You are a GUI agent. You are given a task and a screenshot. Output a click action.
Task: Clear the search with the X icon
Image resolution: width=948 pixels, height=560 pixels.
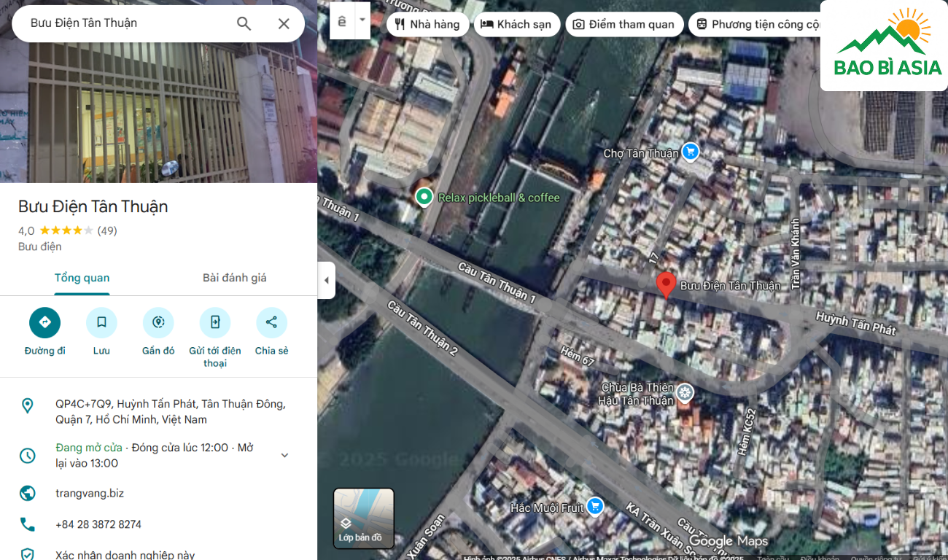tap(284, 23)
